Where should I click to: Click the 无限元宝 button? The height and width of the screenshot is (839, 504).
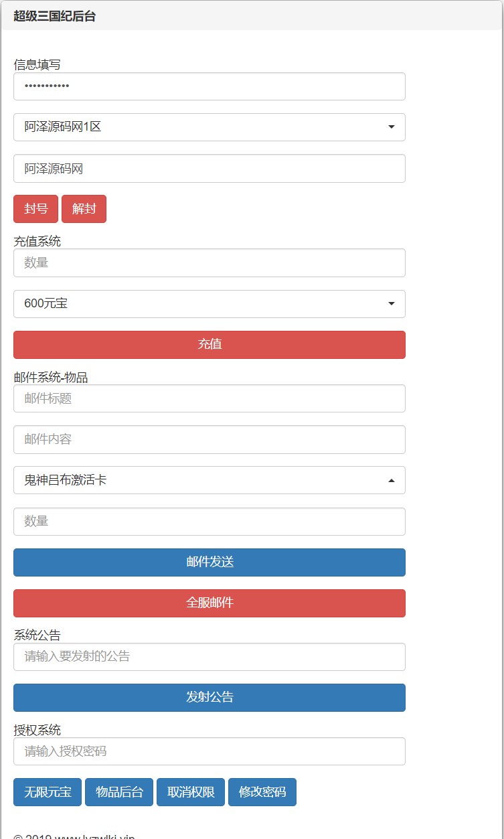(48, 792)
